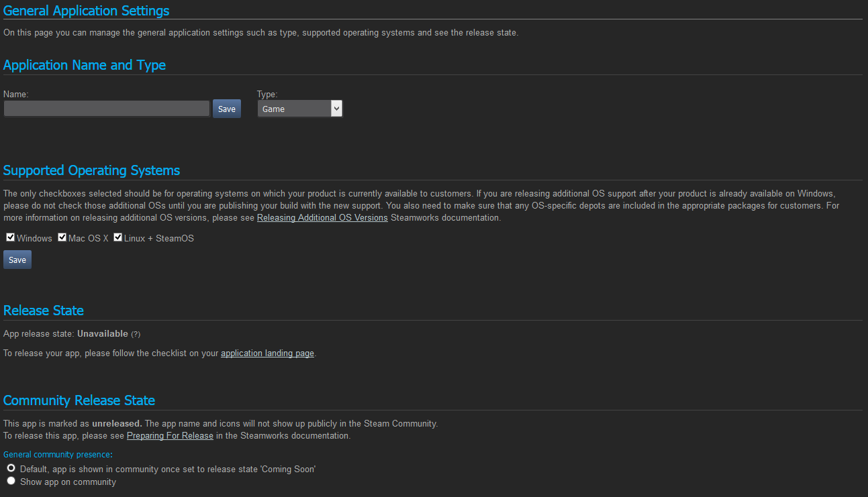
Task: Open the Releasing Additional OS Versions documentation
Action: pos(322,217)
